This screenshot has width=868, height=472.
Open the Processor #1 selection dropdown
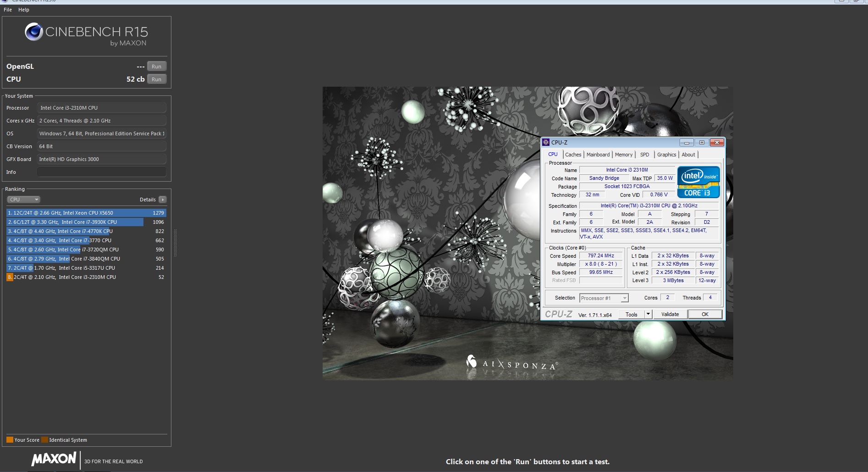click(x=604, y=298)
